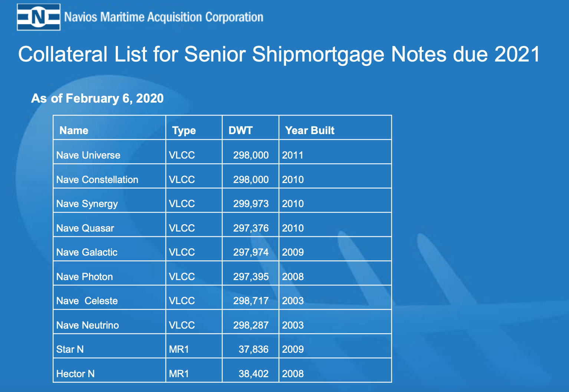Click the Nave Synergy DWT value 299,973
The width and height of the screenshot is (569, 392).
251,204
